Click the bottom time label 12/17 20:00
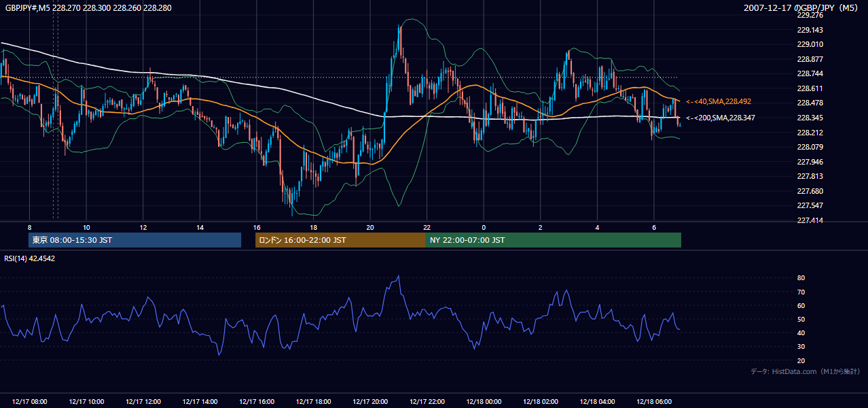Screen dimensions: 868x408 369,402
